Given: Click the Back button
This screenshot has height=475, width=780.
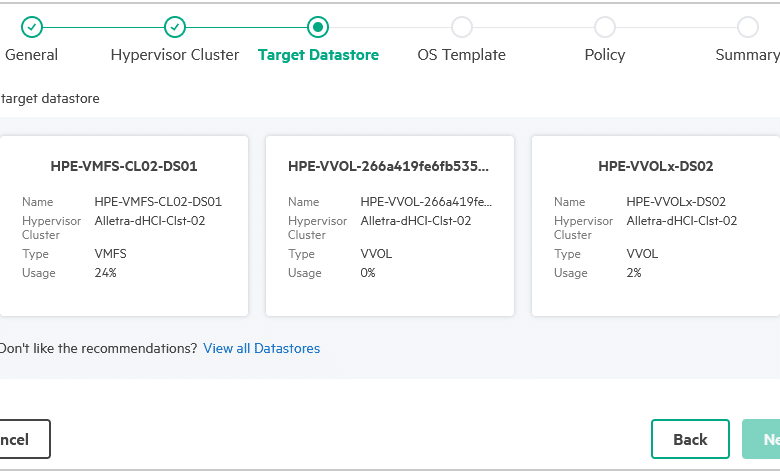Looking at the screenshot, I should (690, 439).
